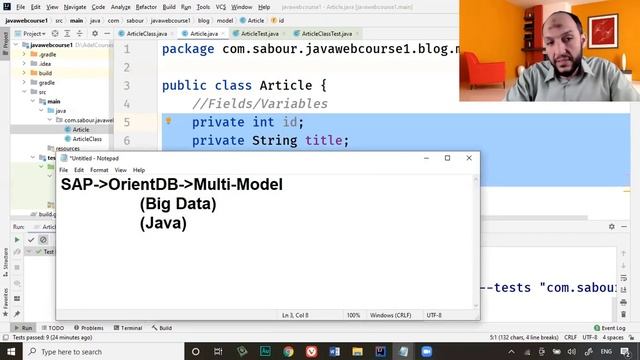Clear console with trash icon

623,314
